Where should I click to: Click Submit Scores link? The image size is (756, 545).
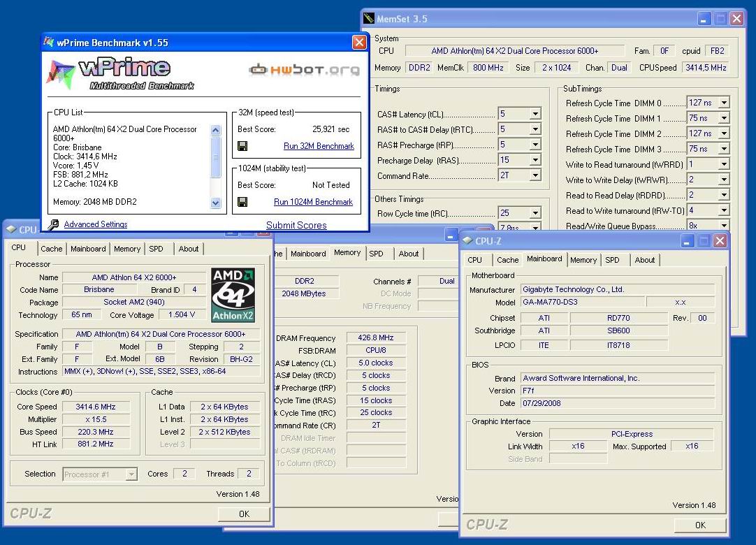point(296,225)
